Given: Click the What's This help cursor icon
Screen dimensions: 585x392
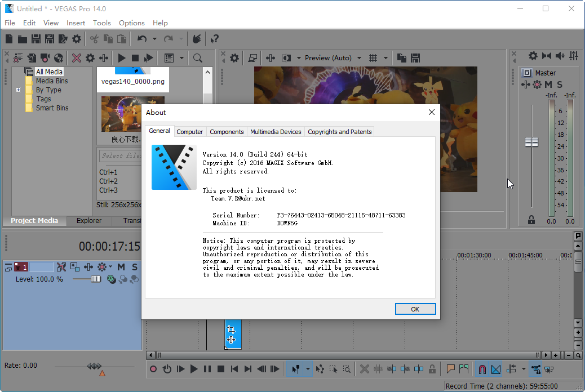Looking at the screenshot, I should (214, 39).
